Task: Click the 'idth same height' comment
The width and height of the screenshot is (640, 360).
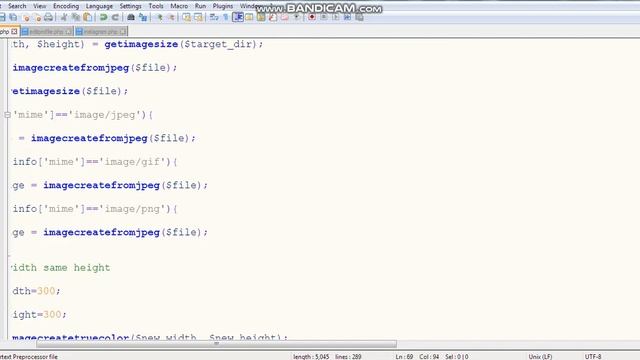Action: pyautogui.click(x=61, y=268)
